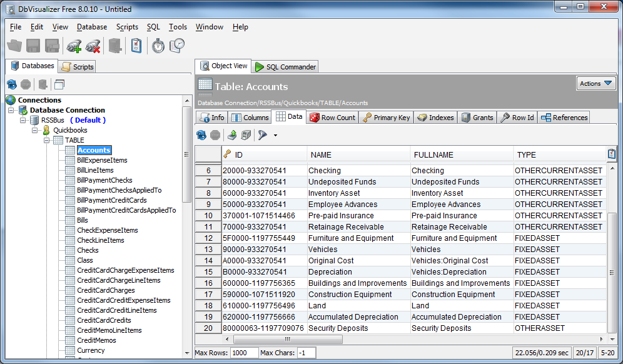Collapse the Quickbooks schema node

[35, 130]
